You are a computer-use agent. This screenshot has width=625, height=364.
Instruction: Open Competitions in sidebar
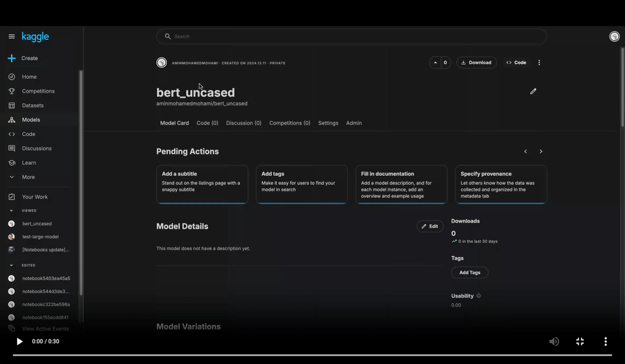[x=39, y=91]
